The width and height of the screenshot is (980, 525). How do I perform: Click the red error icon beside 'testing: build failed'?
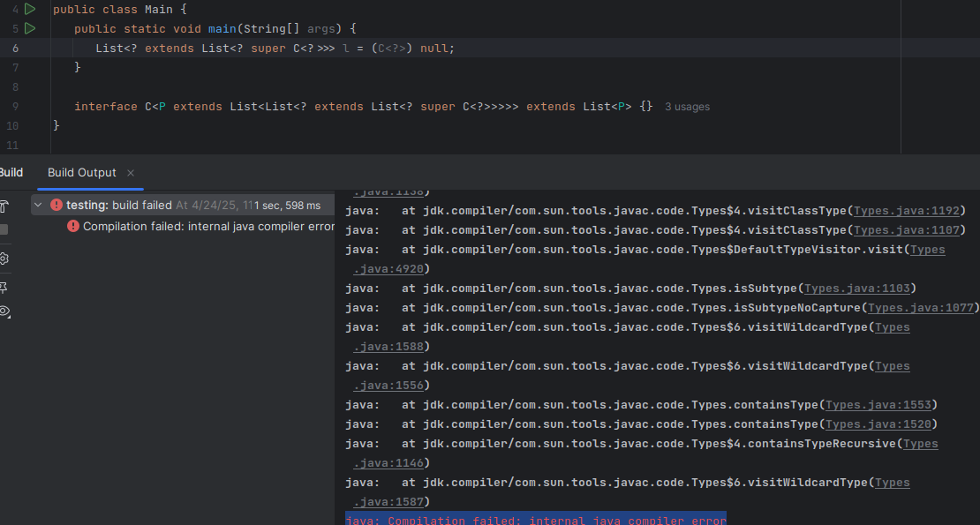[x=57, y=205]
